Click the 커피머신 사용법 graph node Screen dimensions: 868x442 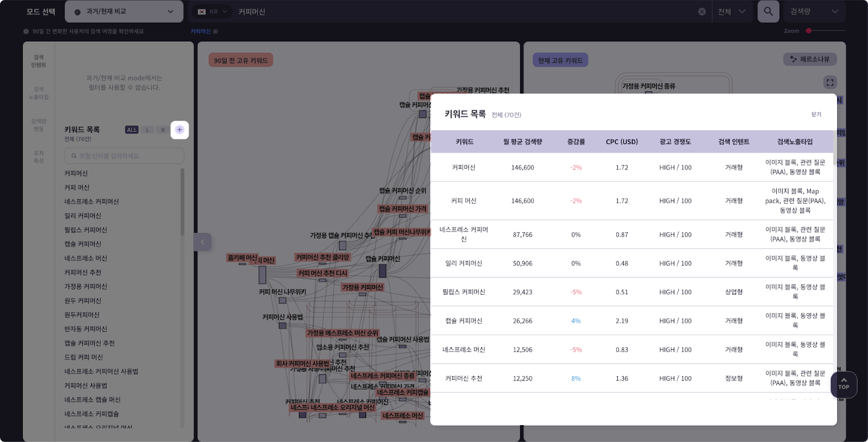click(283, 317)
